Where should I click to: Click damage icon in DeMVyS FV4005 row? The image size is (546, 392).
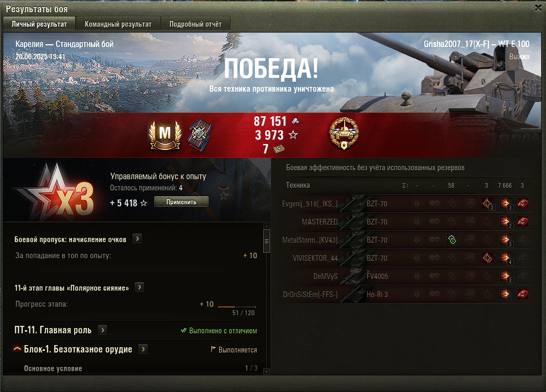click(x=505, y=276)
